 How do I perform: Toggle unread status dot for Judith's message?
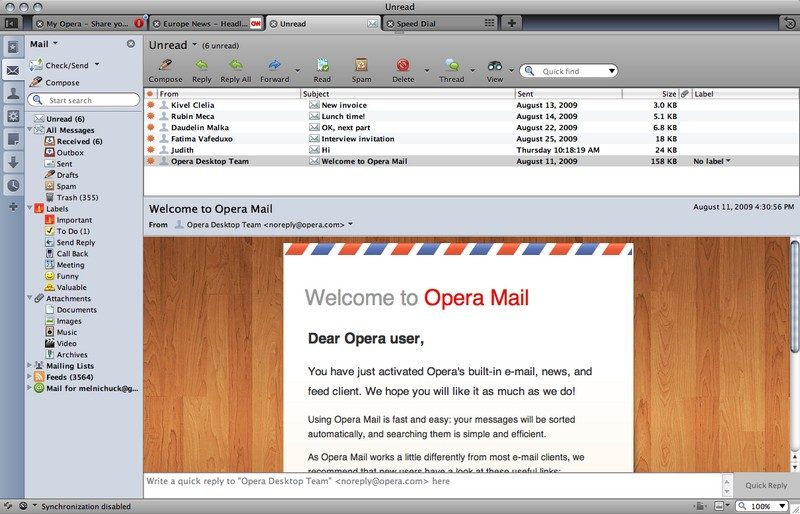click(x=151, y=149)
